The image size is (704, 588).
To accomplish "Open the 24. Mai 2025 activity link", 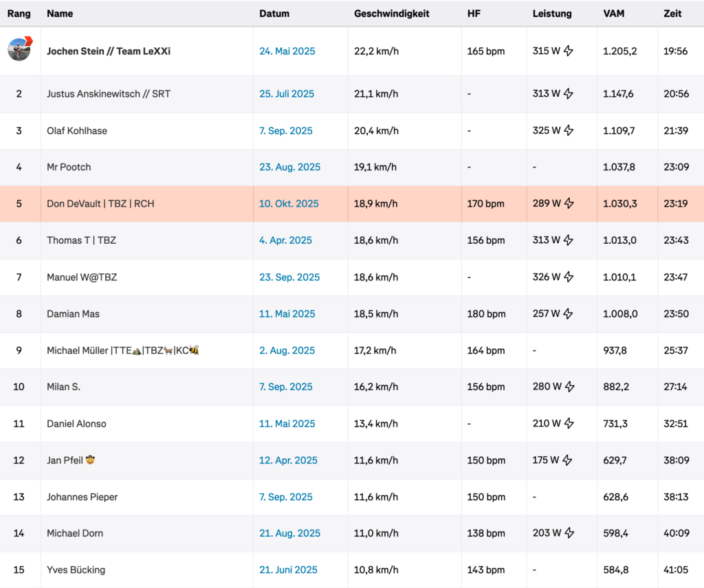I will (x=287, y=51).
